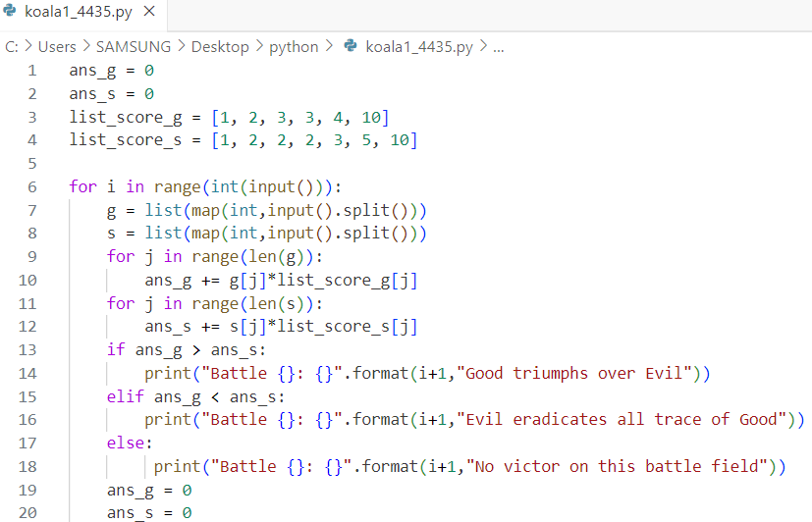Click "for j in range(len(s)):" line

tap(215, 303)
